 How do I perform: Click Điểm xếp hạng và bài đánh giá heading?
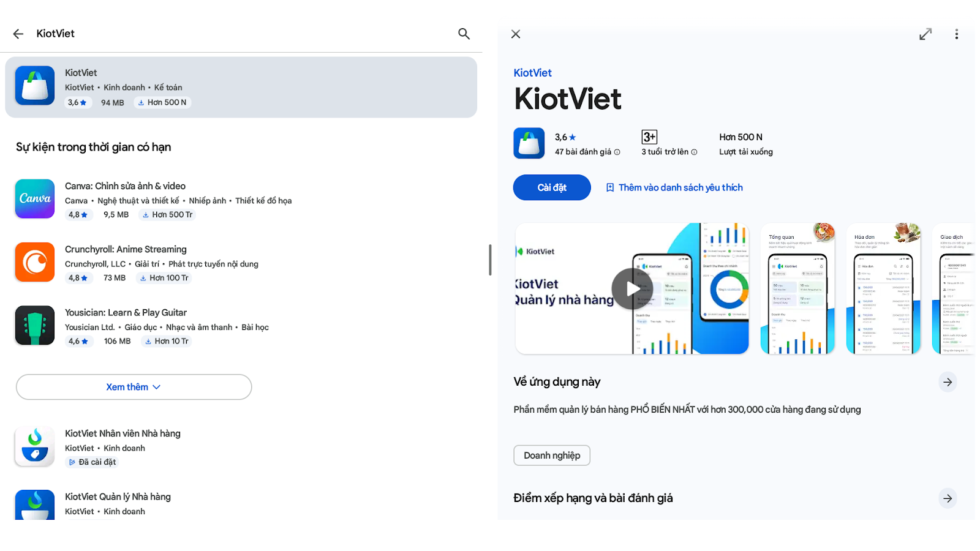(593, 498)
